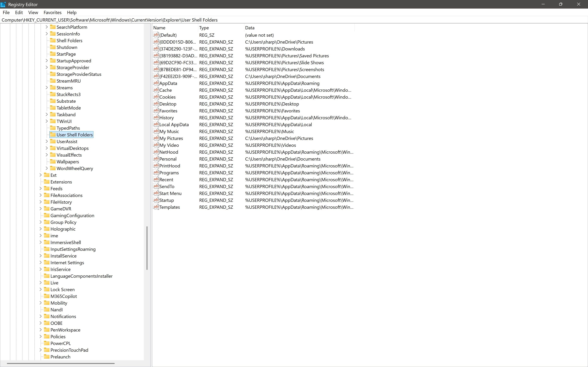Click the string icon for the Desktop value

point(156,104)
